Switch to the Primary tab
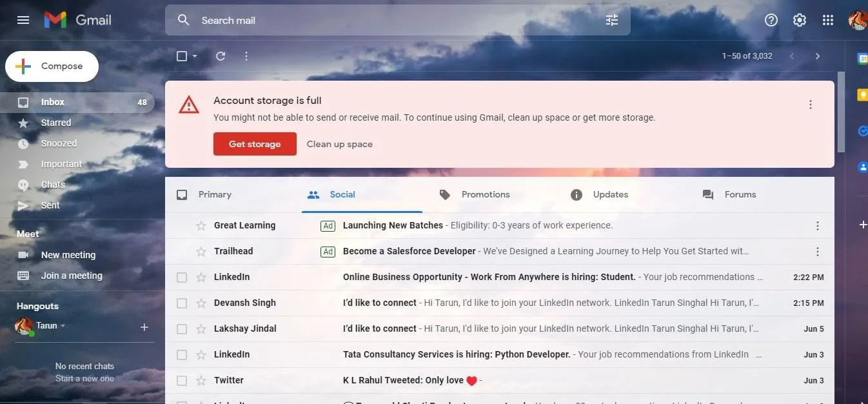This screenshot has width=868, height=404. pos(215,194)
